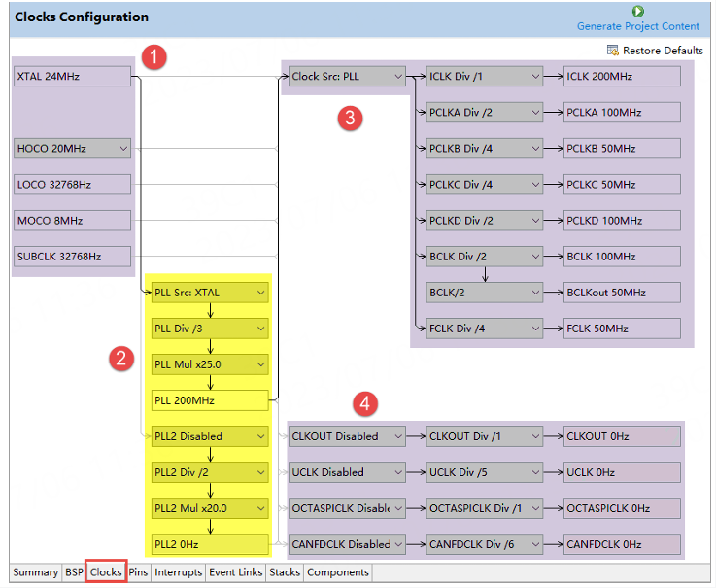Open the CANFDCLK Disabled source dropdown
716x588 pixels.
347,544
